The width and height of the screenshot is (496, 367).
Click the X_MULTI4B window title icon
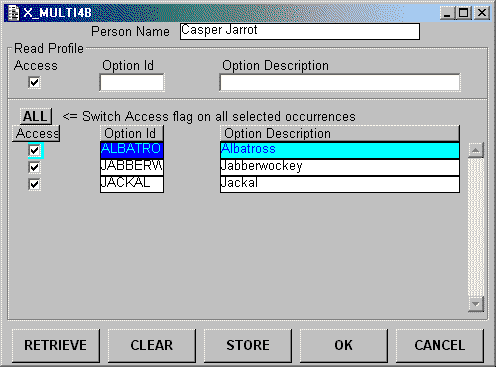point(13,13)
